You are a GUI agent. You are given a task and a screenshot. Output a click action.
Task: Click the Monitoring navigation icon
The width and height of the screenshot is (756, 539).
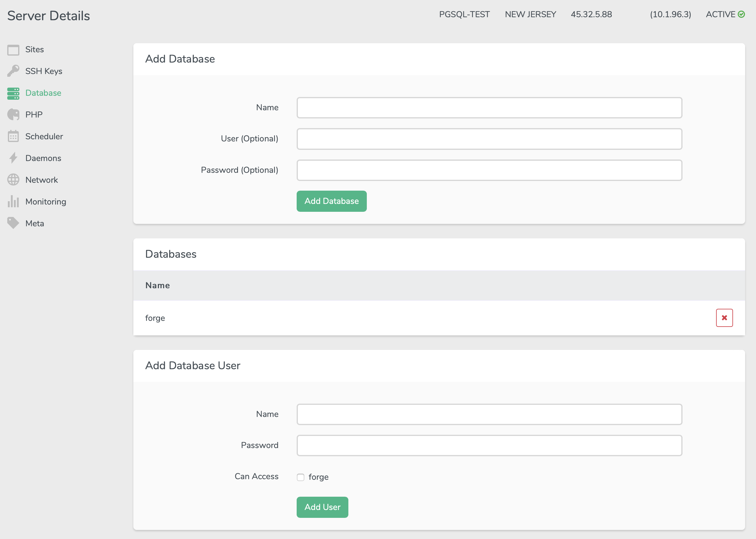(13, 201)
